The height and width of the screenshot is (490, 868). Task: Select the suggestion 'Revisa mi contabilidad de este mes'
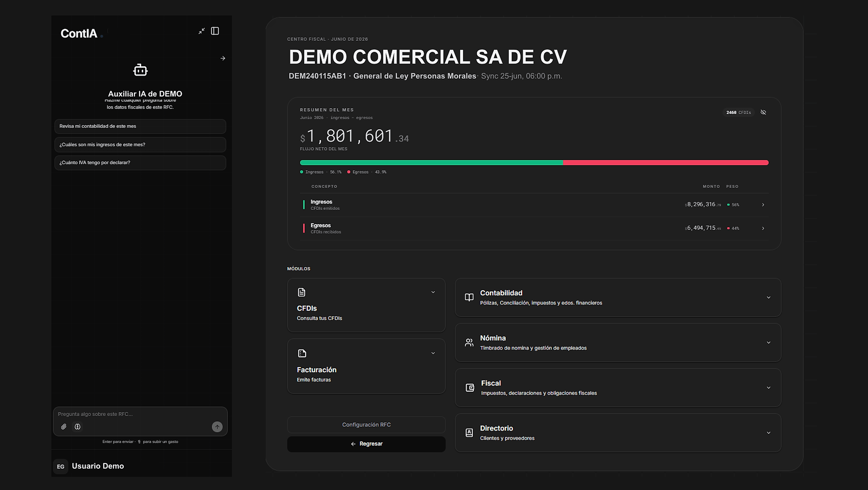(140, 126)
